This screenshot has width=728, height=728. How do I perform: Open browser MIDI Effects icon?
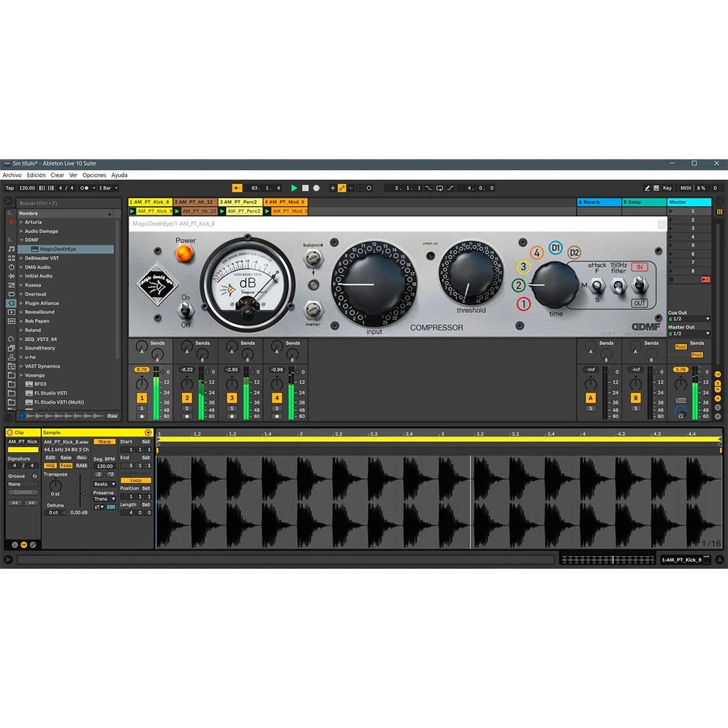(x=11, y=285)
